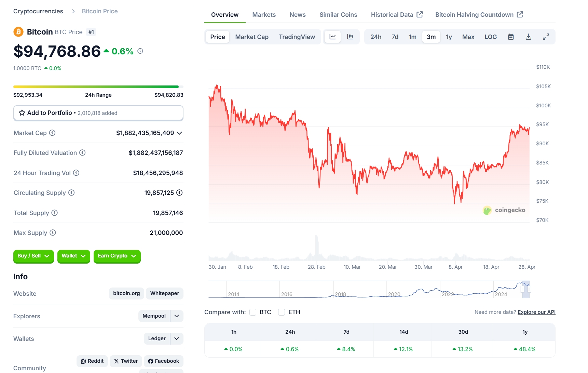Click Add to Portfolio button

pyautogui.click(x=98, y=113)
